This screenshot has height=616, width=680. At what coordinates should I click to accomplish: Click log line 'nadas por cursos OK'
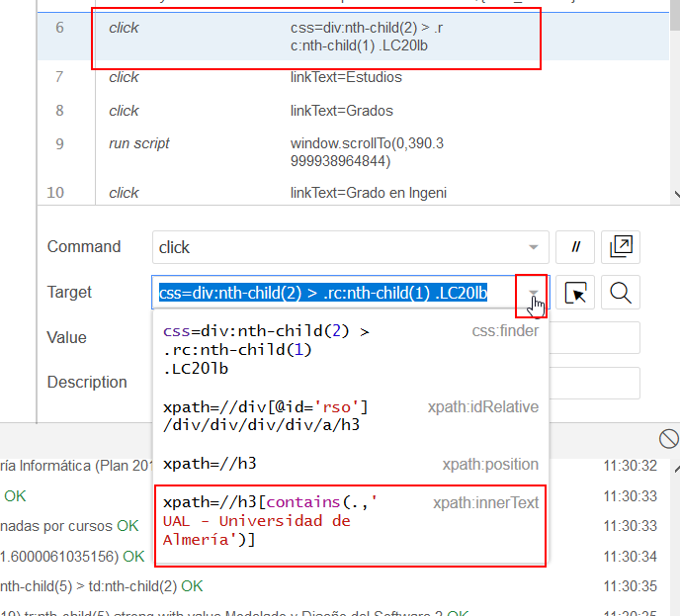69,526
